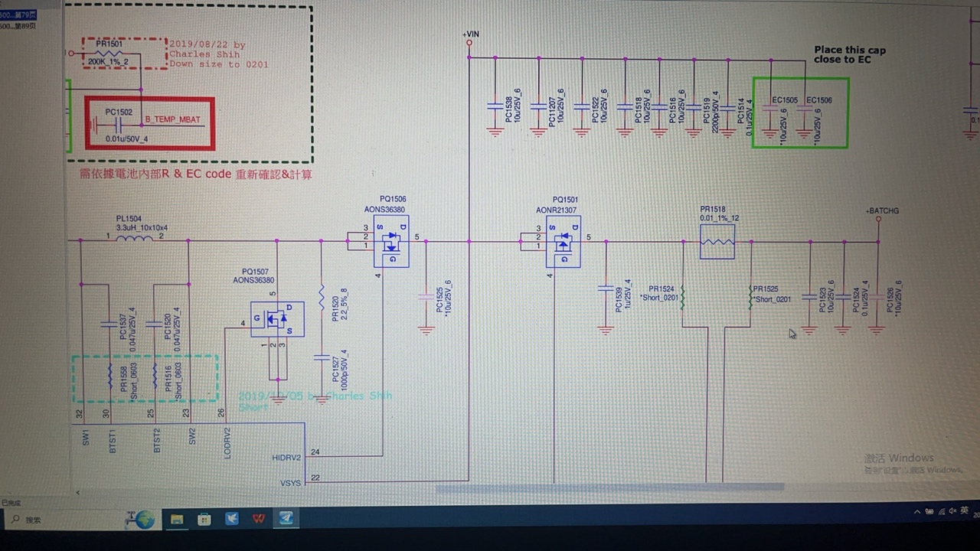Click the +BATCHG net label

882,210
